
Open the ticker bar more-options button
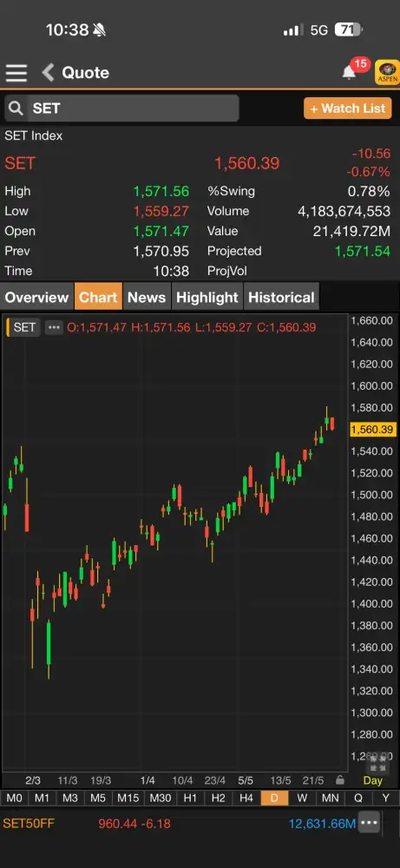(x=369, y=823)
